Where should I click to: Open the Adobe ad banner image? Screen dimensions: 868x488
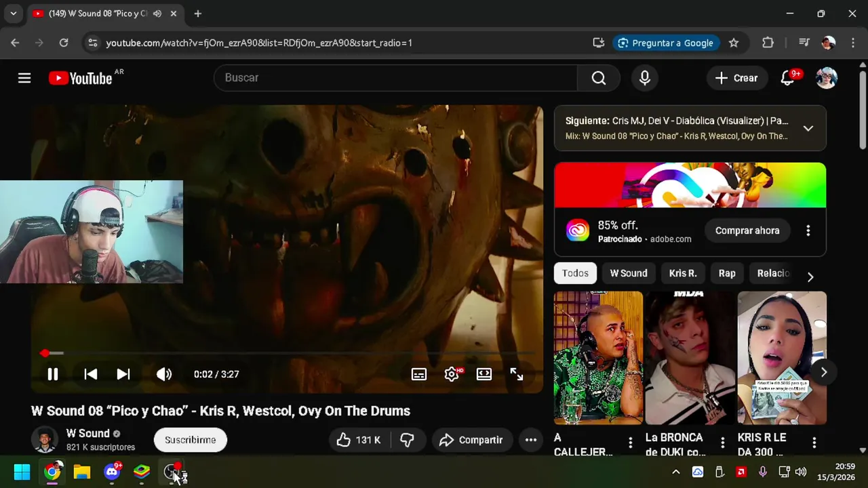click(690, 185)
